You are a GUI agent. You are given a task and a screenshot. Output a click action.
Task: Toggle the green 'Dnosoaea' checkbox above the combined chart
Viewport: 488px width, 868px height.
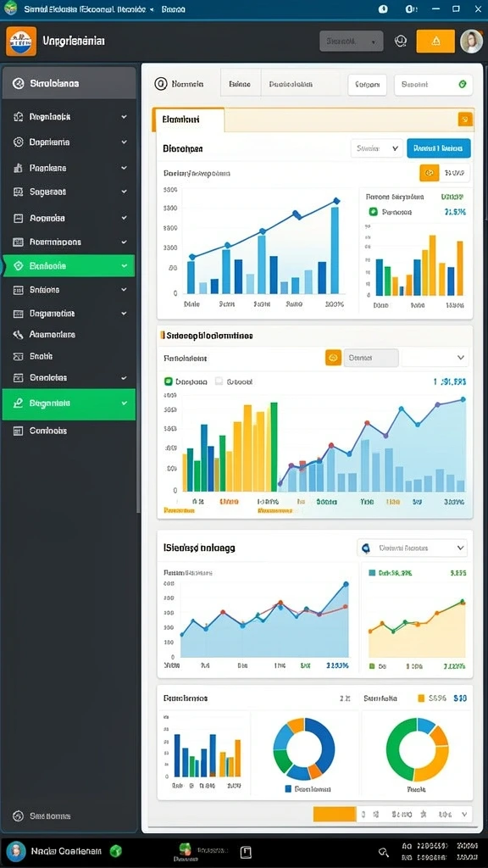click(x=169, y=381)
